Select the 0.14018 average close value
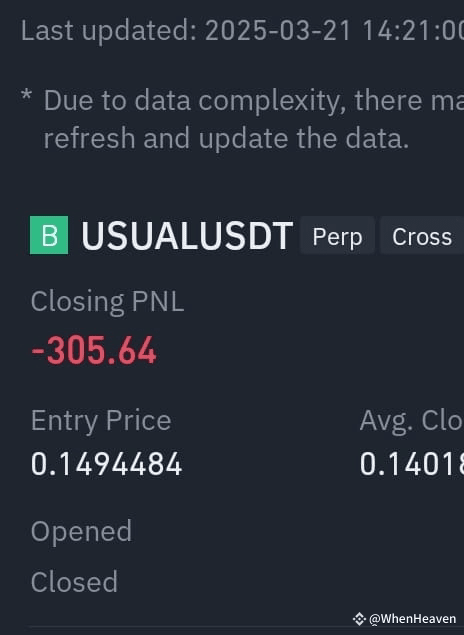The height and width of the screenshot is (635, 464). click(411, 464)
